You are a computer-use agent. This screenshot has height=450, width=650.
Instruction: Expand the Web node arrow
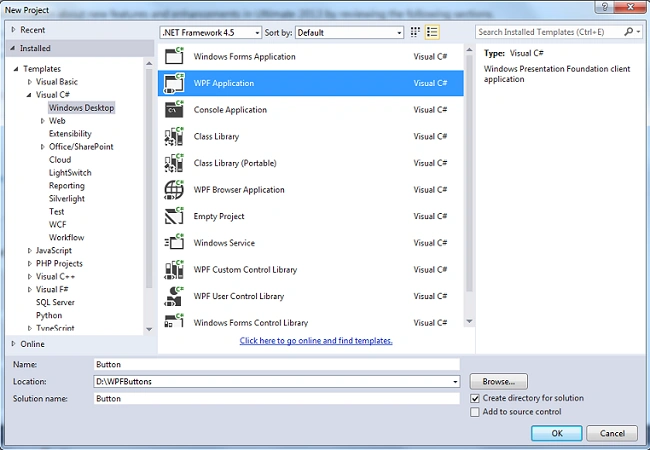tap(42, 121)
